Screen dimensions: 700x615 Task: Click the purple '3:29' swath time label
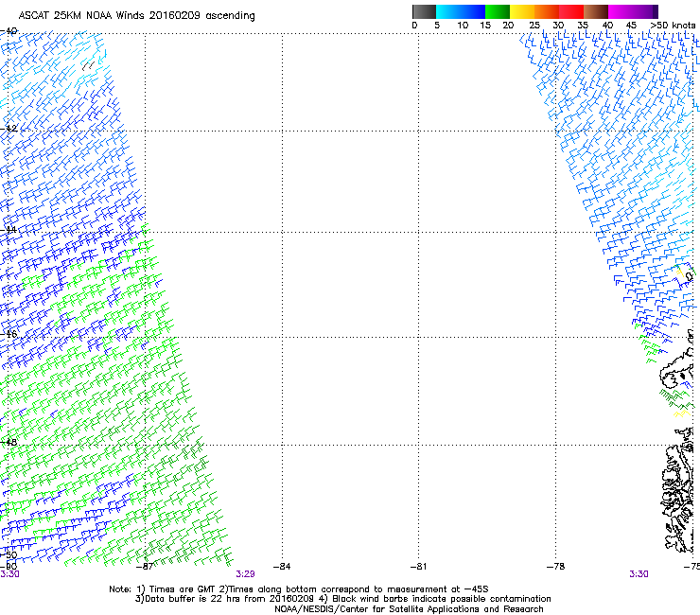click(246, 574)
